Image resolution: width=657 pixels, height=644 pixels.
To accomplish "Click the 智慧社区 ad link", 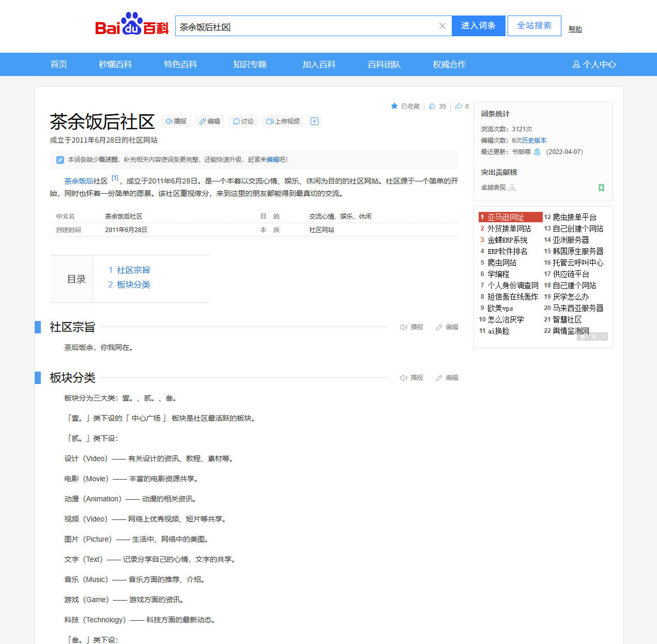I will coord(567,319).
